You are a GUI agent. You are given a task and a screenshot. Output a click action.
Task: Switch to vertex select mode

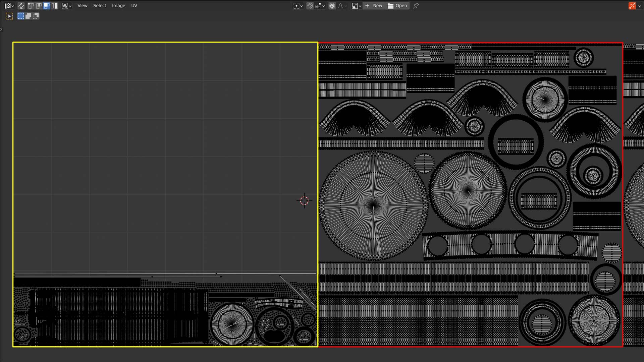[x=31, y=6]
